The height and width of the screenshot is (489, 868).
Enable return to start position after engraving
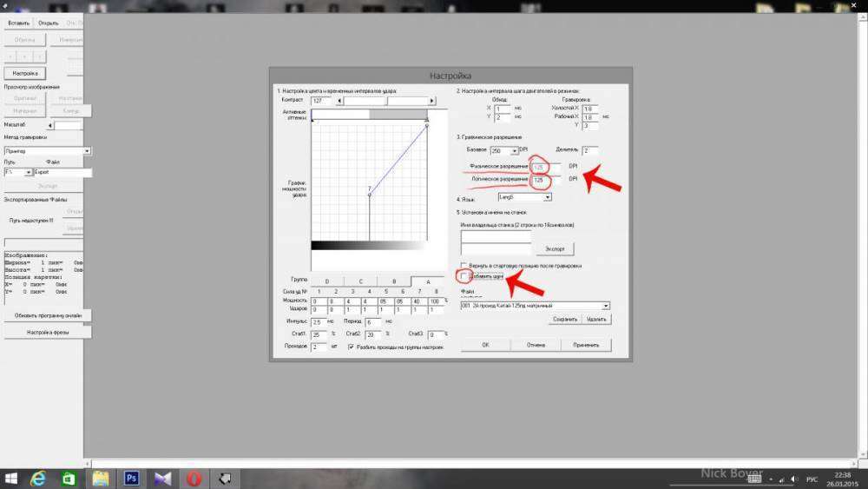[x=464, y=265]
